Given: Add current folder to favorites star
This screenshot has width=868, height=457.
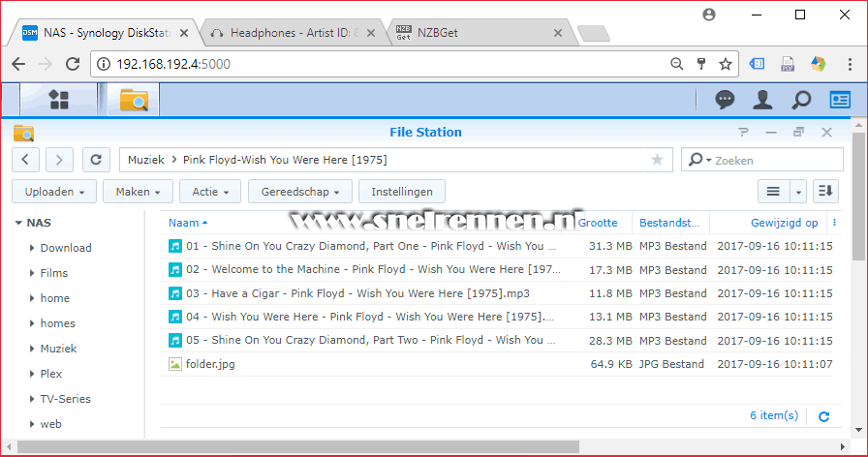Looking at the screenshot, I should [x=657, y=160].
